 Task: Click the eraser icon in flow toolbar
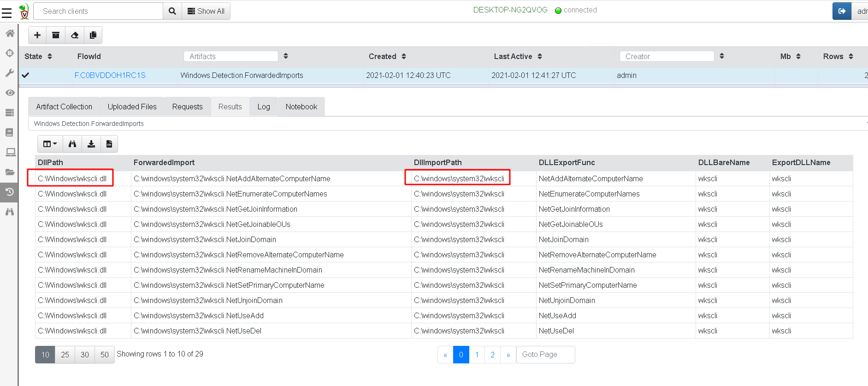click(x=75, y=35)
